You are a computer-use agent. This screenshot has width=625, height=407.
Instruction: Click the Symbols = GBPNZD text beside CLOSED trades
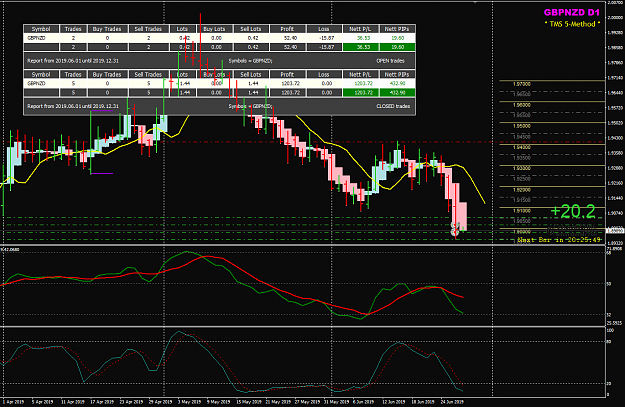pyautogui.click(x=250, y=106)
